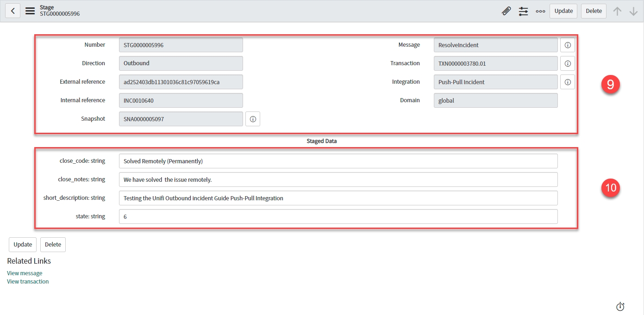Screen dimensions: 644x315
Task: Preview the Message record info icon
Action: [568, 45]
